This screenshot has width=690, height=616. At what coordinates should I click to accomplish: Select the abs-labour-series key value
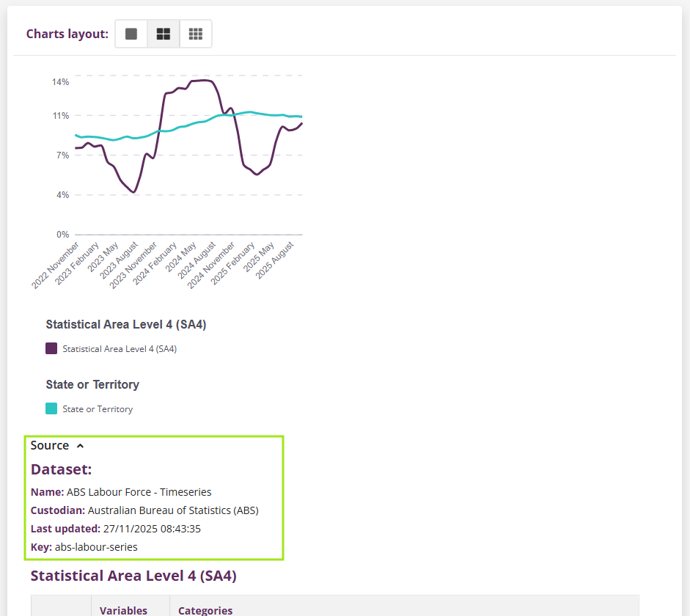tap(96, 547)
